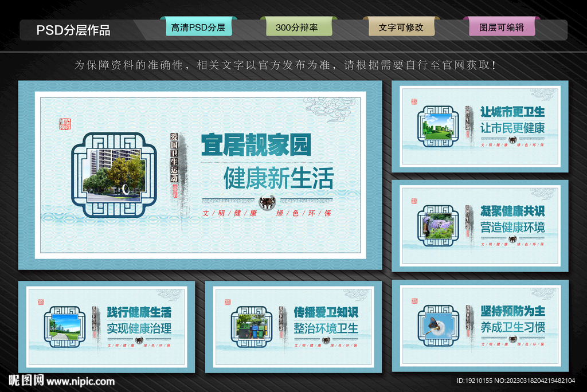The height and width of the screenshot is (392, 587).
Task: Click the 昵图网 logo at bottom left
Action: click(26, 380)
